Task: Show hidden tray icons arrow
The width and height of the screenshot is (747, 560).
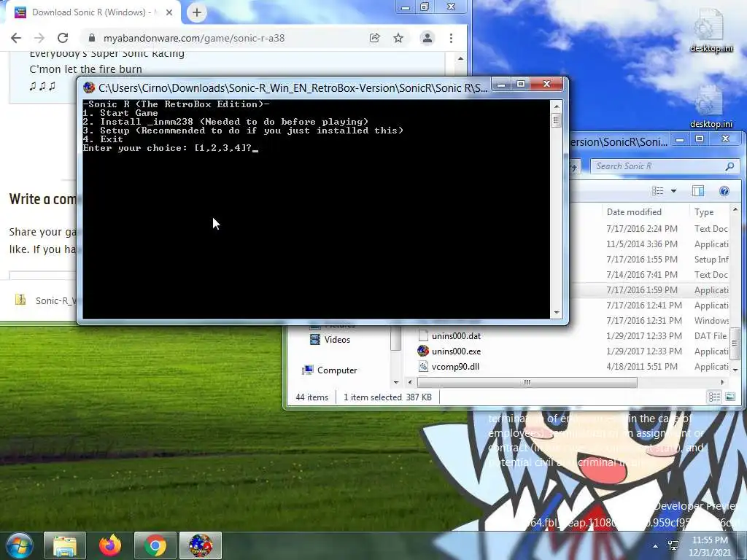Action: coord(656,546)
